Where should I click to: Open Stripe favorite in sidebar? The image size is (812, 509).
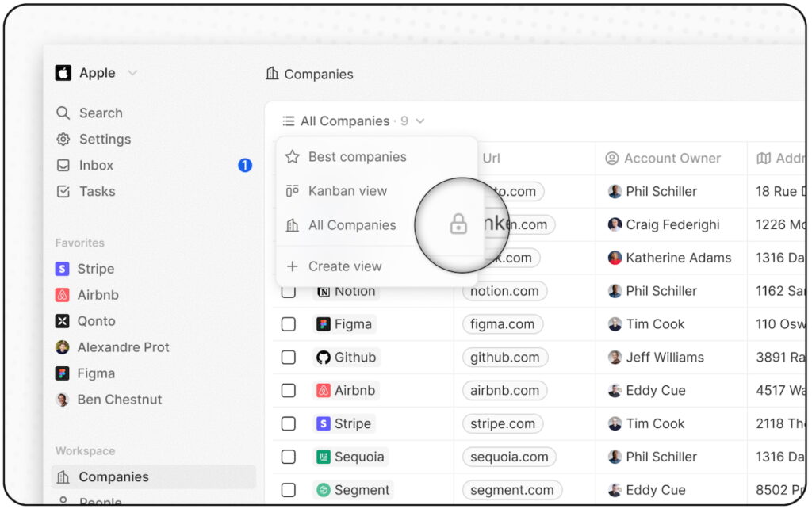(x=85, y=269)
